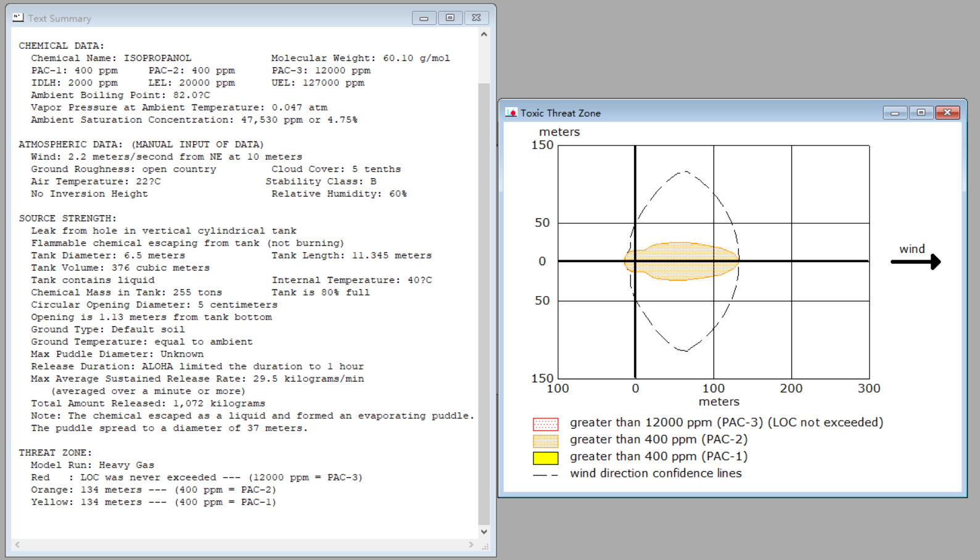Click 'UEL: 127000 ppm' text
Image resolution: width=980 pixels, height=560 pixels.
tap(318, 83)
